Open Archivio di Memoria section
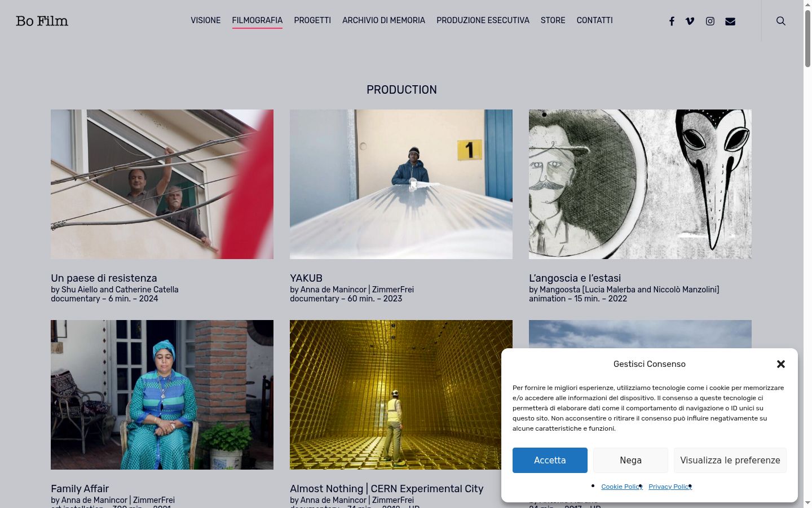The height and width of the screenshot is (508, 812). coord(383,20)
